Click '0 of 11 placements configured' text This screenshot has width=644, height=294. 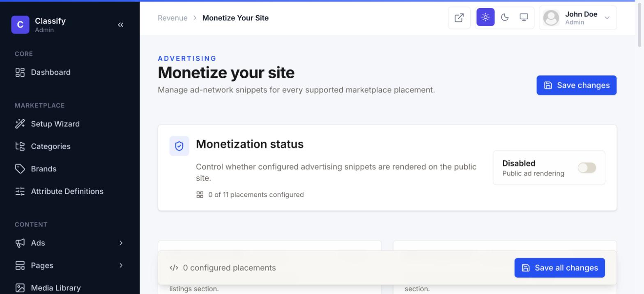(x=256, y=195)
